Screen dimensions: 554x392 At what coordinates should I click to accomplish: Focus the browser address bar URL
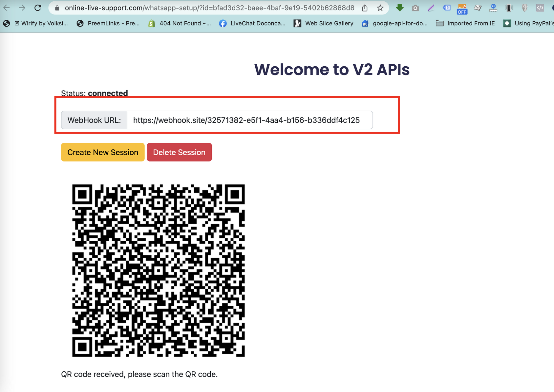(209, 8)
